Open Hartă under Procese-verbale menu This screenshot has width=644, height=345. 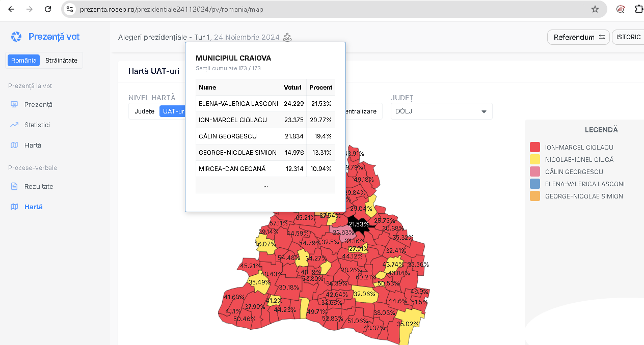(x=33, y=207)
